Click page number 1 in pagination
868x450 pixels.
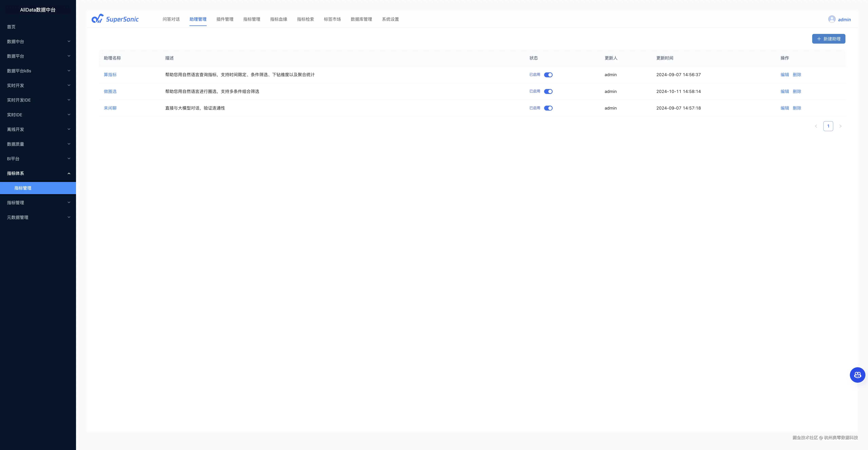click(828, 126)
